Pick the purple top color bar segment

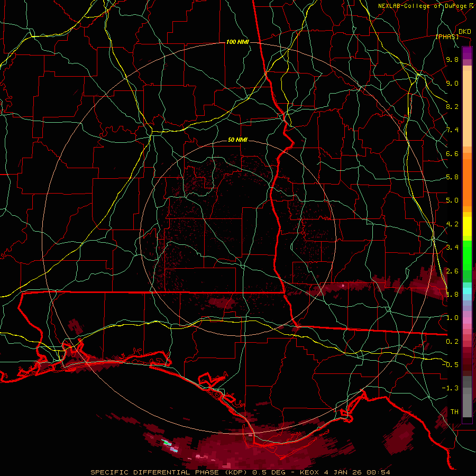[x=467, y=53]
